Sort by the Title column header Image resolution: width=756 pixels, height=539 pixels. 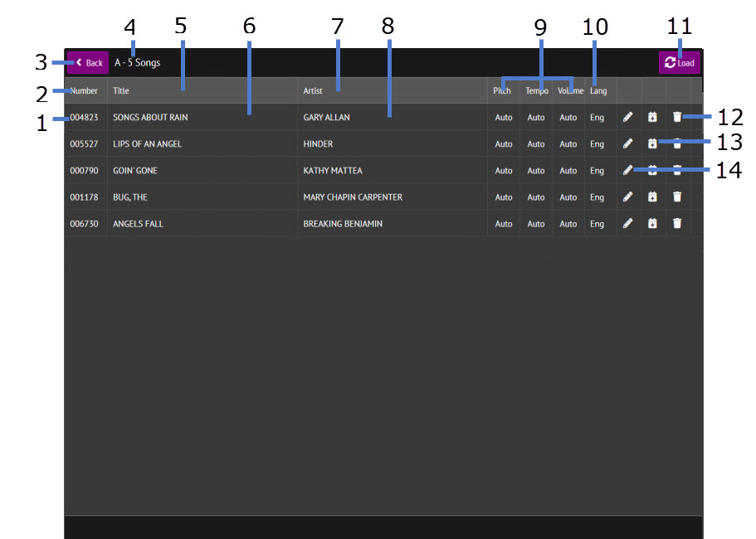coord(121,91)
